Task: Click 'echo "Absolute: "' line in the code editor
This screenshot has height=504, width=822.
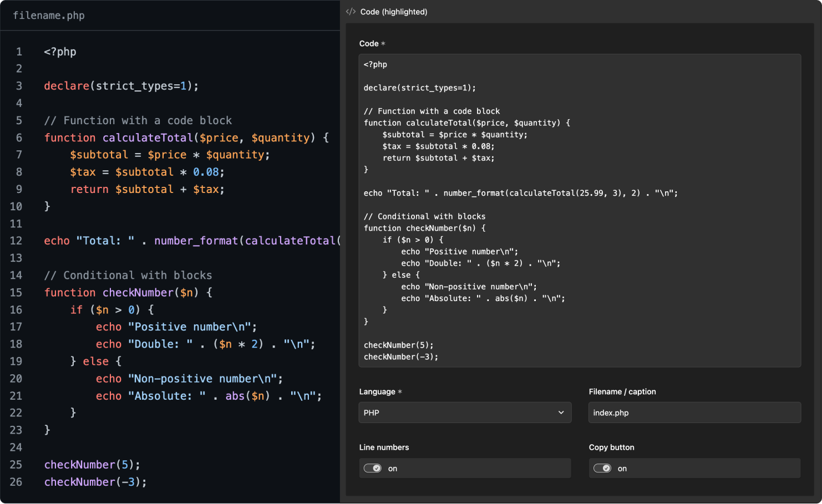Action: [x=483, y=298]
